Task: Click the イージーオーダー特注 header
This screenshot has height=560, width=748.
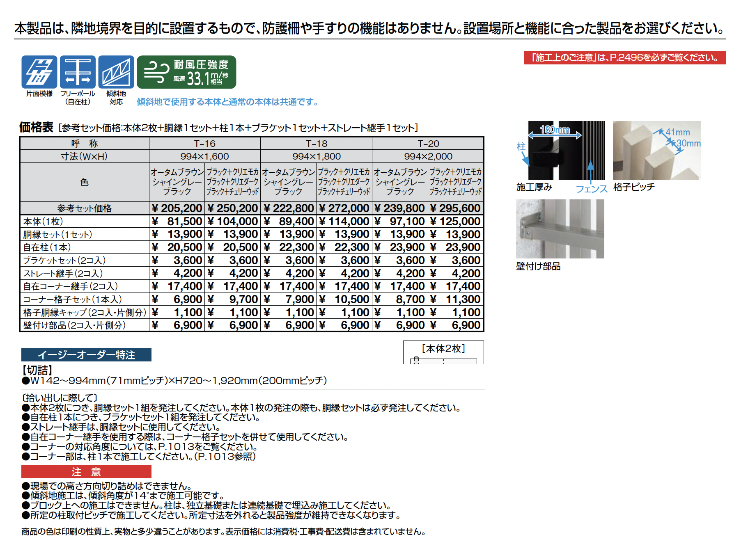Action: pyautogui.click(x=86, y=355)
